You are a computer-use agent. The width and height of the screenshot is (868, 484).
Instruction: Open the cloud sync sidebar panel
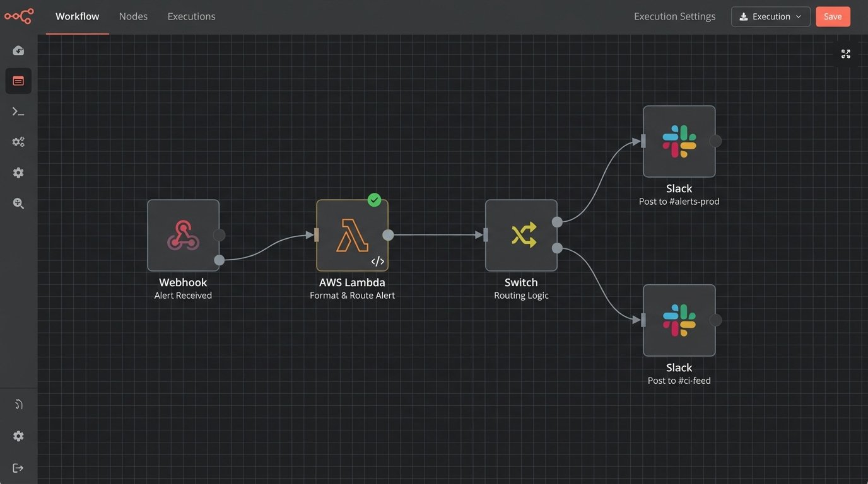tap(18, 50)
